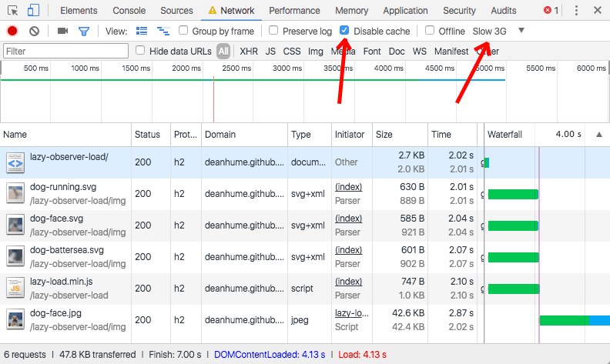The height and width of the screenshot is (364, 610).
Task: Toggle the device toolbar icon
Action: tap(33, 10)
